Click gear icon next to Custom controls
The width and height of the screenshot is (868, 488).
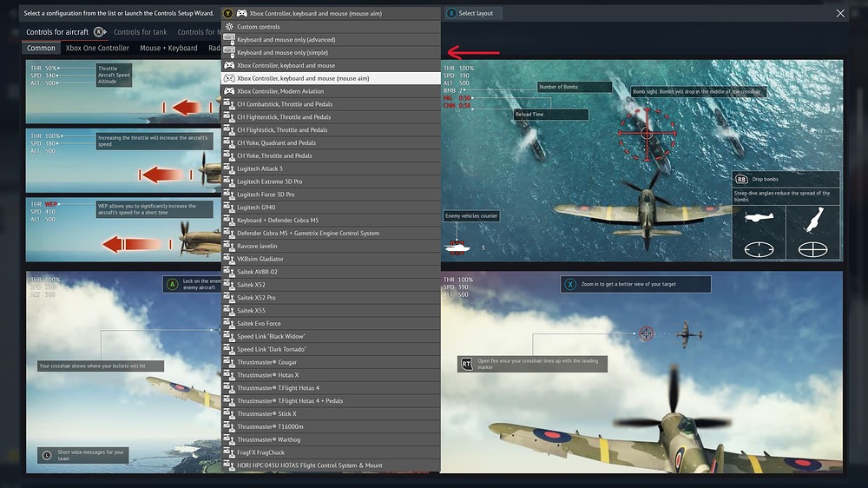pyautogui.click(x=229, y=27)
